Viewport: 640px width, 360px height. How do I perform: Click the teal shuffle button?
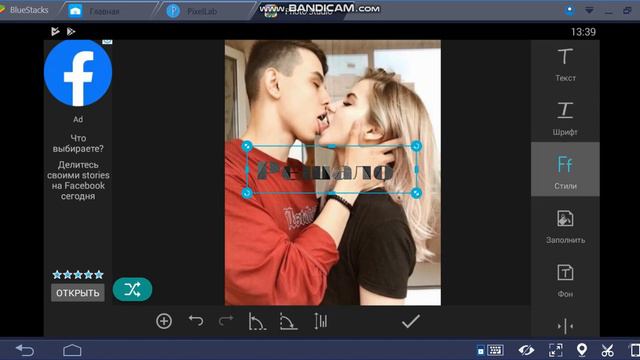click(x=132, y=289)
